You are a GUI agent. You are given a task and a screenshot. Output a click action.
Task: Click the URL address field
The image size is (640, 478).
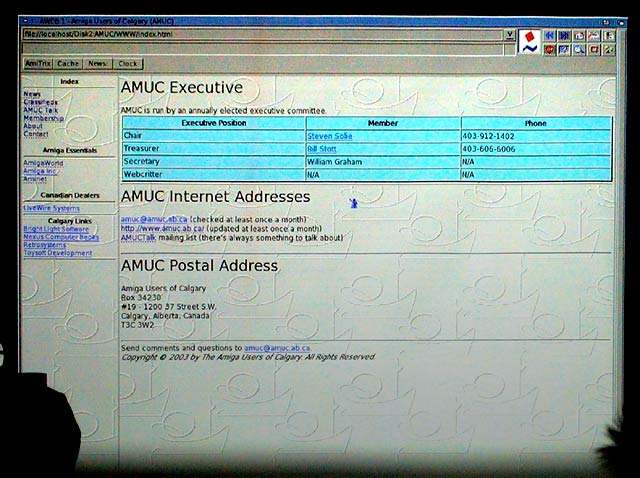point(263,35)
